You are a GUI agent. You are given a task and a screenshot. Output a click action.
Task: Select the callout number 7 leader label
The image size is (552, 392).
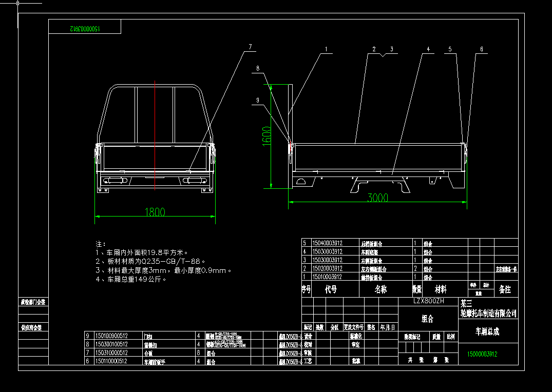(250, 47)
